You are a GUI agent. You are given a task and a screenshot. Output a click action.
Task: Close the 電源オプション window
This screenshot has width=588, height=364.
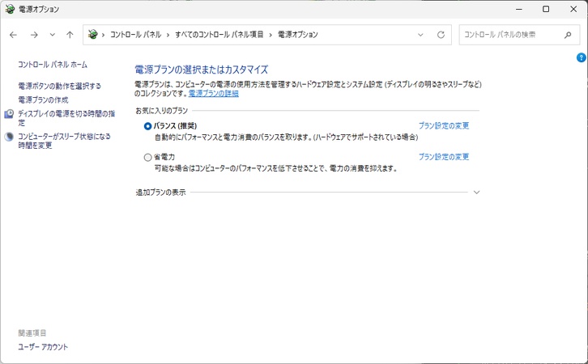point(573,9)
